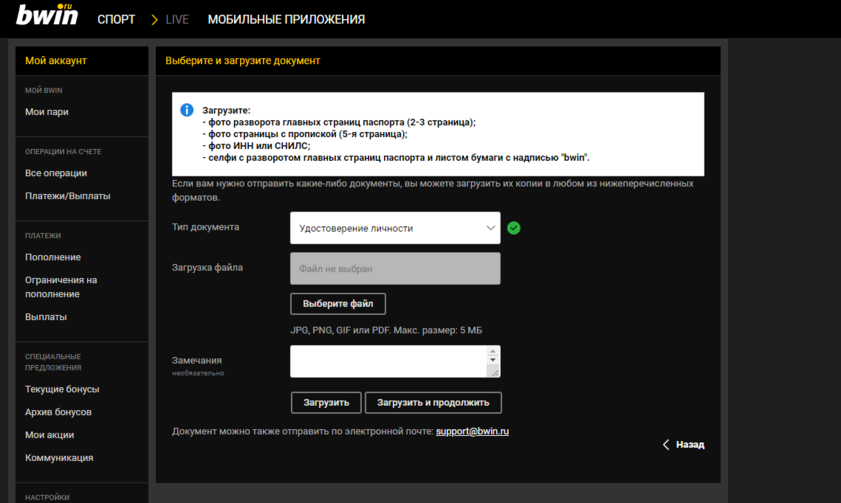Click the Файл не выбран file field
The width and height of the screenshot is (841, 503).
(395, 269)
